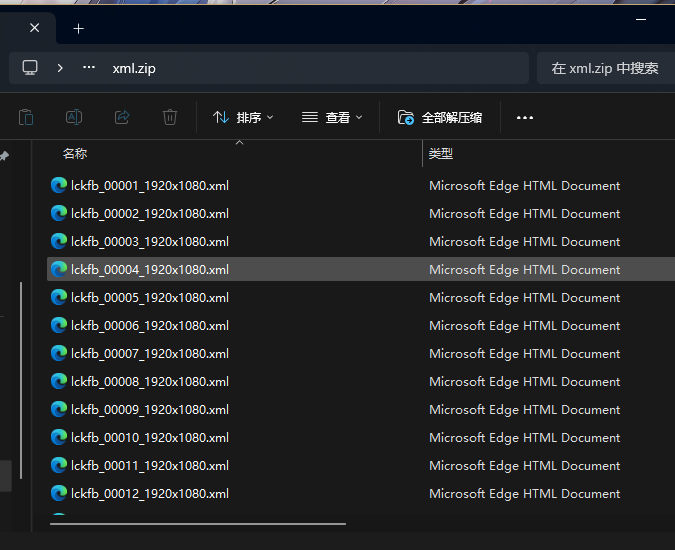Open the 查看 view dropdown
Image resolution: width=675 pixels, height=550 pixels.
332,117
